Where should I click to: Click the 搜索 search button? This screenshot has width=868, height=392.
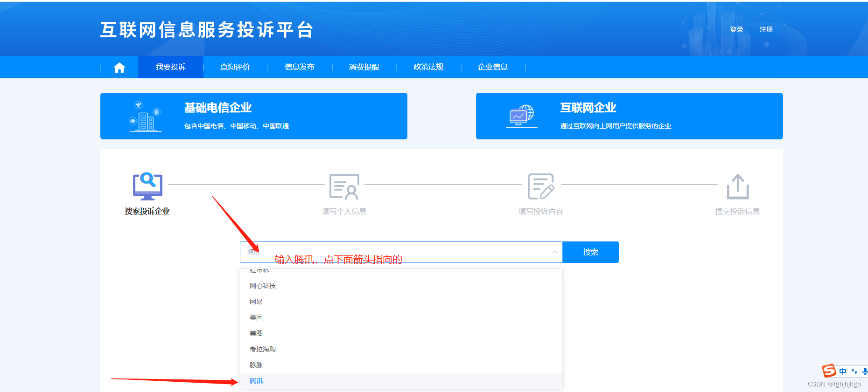[591, 252]
